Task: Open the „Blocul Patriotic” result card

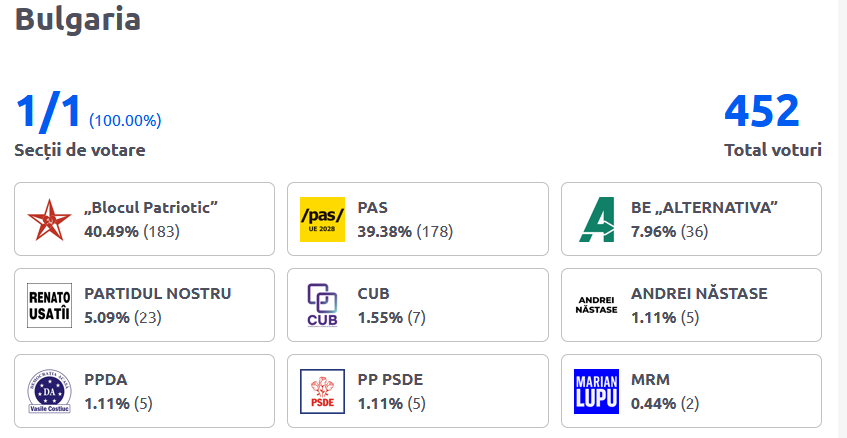Action: (144, 219)
